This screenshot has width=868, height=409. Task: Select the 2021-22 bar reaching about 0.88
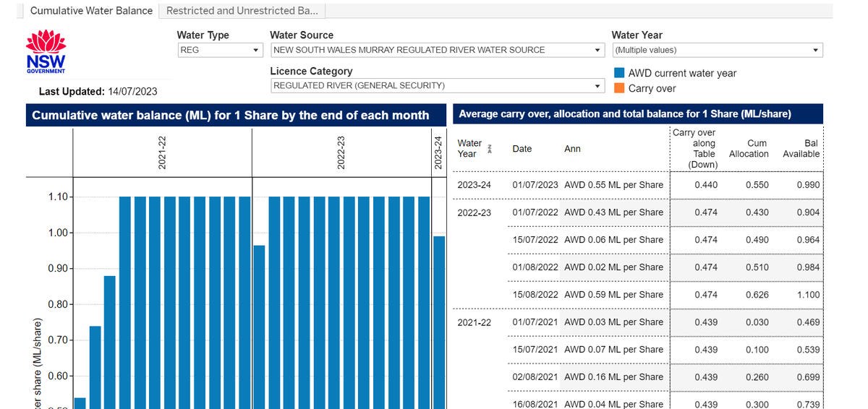[x=110, y=342]
